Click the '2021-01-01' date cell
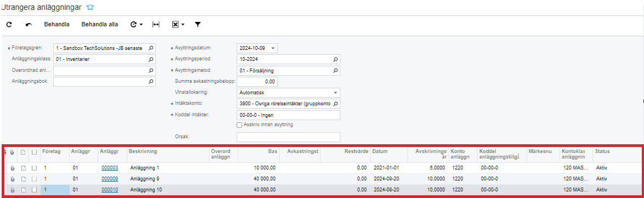 [x=386, y=168]
